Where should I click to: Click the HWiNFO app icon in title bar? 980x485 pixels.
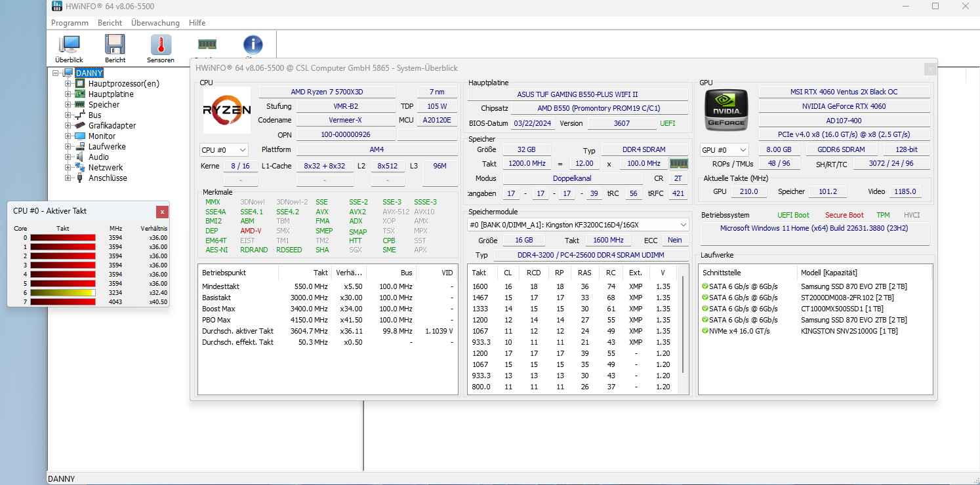(57, 6)
